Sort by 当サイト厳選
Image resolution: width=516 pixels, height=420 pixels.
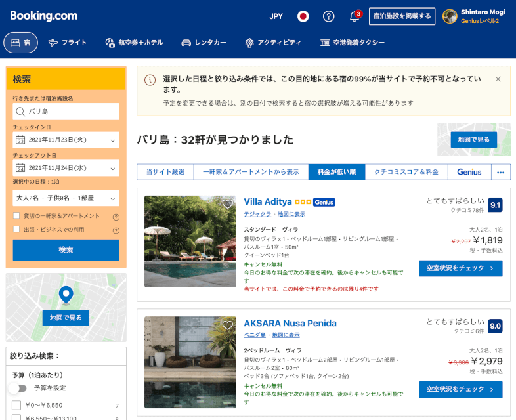pos(165,172)
